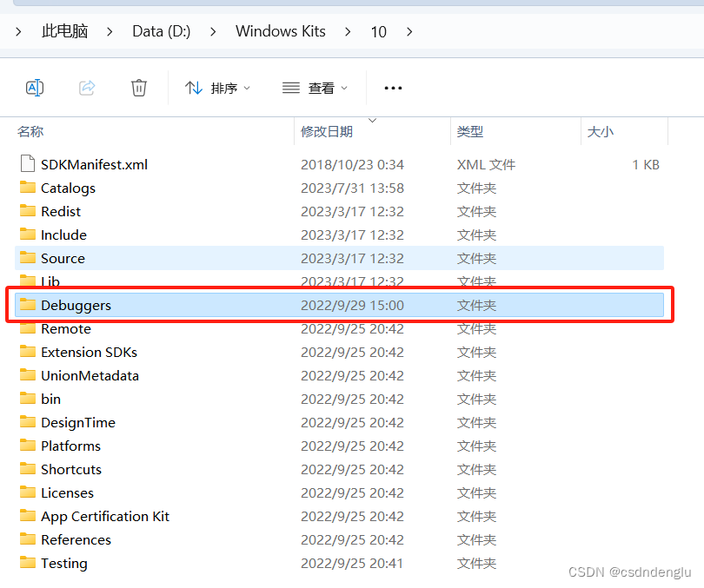The image size is (704, 588).
Task: Click the Shortcuts folder name
Action: [x=71, y=469]
